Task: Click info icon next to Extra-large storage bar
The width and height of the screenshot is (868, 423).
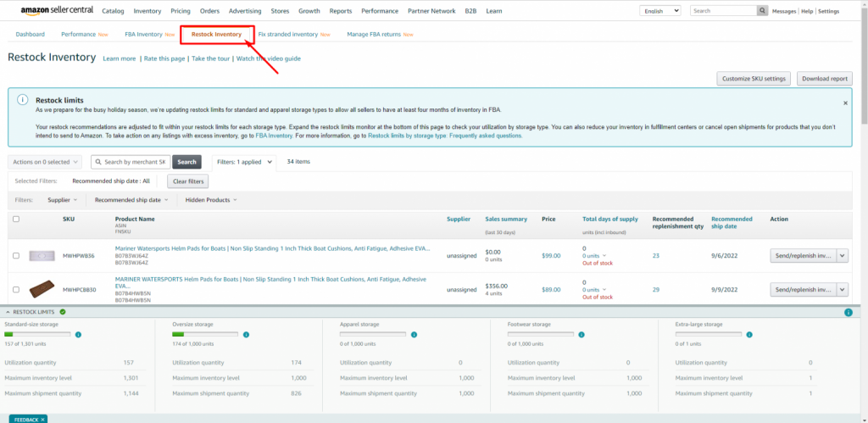Action: (749, 334)
